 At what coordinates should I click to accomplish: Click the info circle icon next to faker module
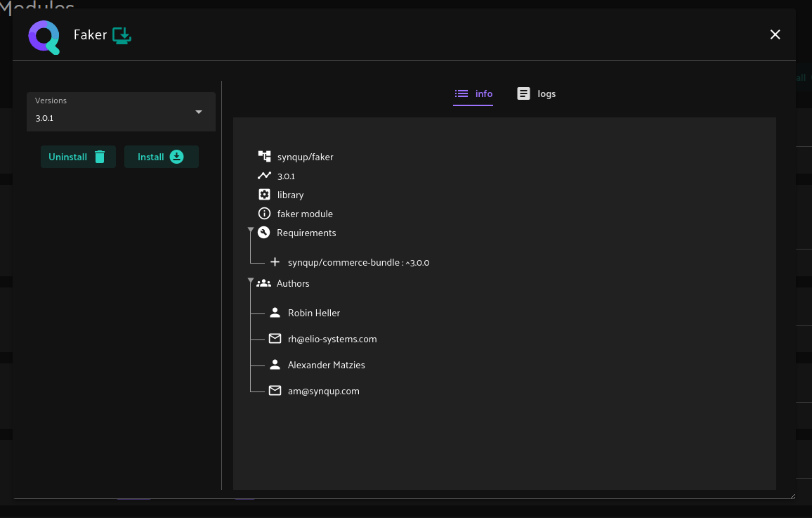tap(264, 214)
